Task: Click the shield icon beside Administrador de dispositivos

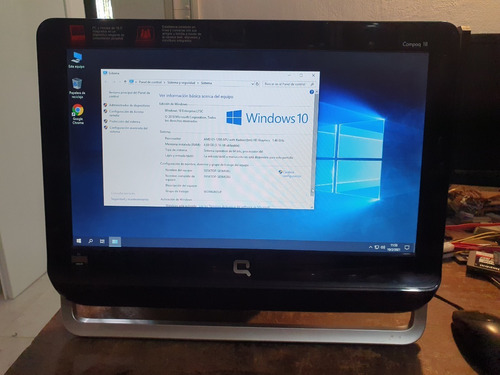Action: 106,105
